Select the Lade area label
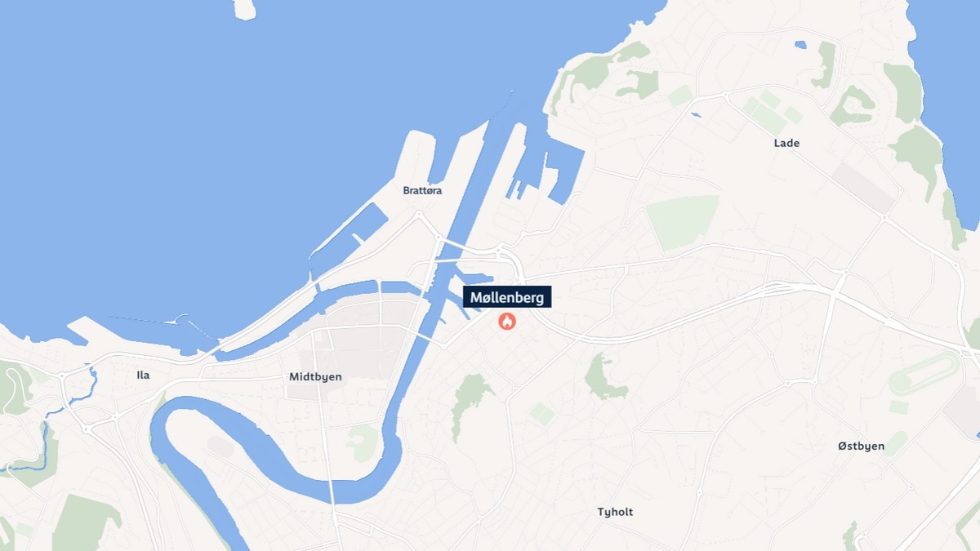Image resolution: width=980 pixels, height=551 pixels. coord(786,143)
